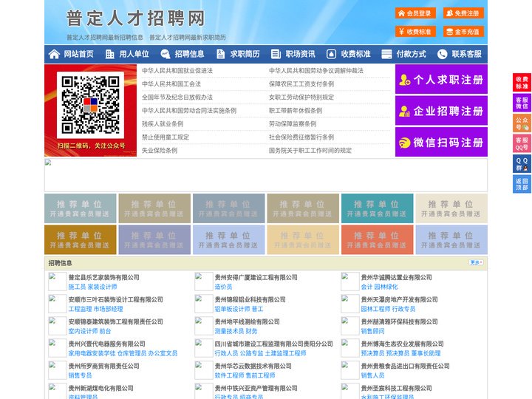Image resolution: width=532 pixels, height=399 pixels.
Task: Click the red-orange 推荐单位 ad tile
Action: coord(377,239)
